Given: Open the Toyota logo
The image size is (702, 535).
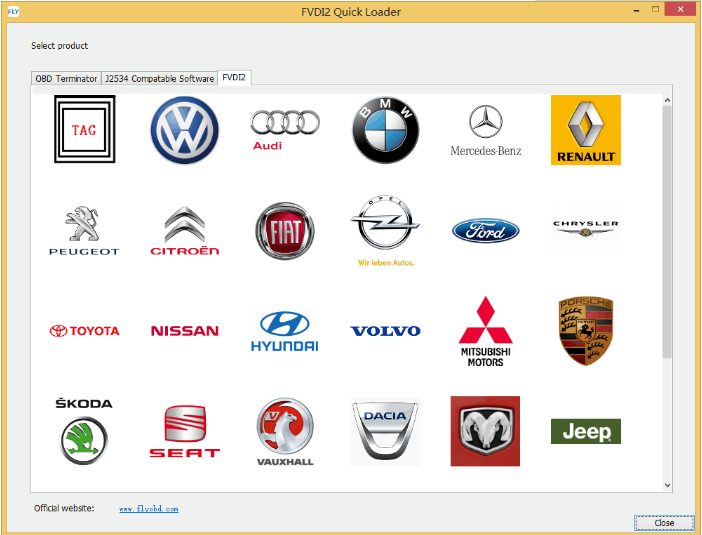Looking at the screenshot, I should click(84, 331).
